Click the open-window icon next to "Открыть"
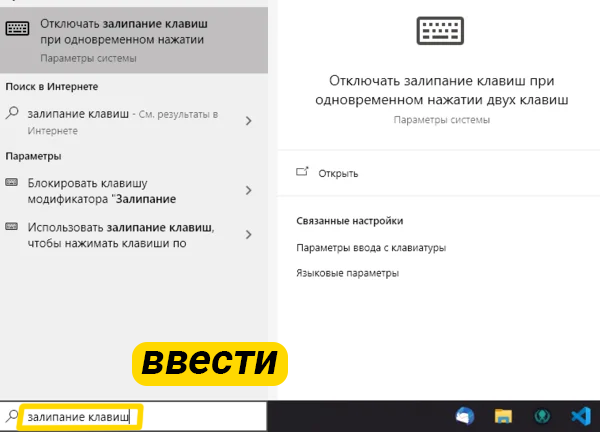Screen dimensions: 600x432 tap(302, 171)
